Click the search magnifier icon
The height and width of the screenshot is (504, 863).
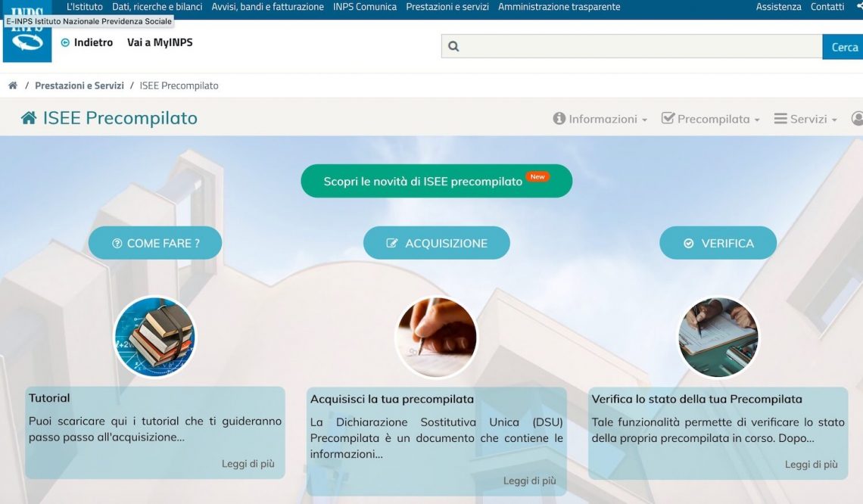(453, 46)
